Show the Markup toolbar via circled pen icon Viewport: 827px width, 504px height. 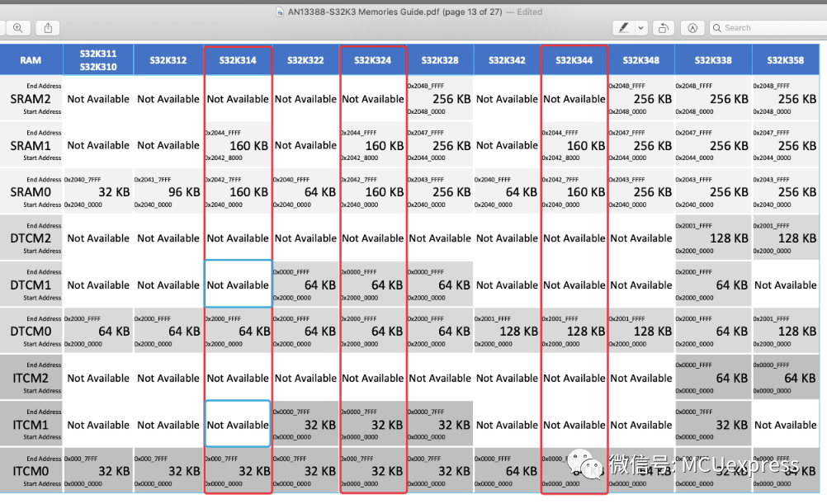click(692, 28)
